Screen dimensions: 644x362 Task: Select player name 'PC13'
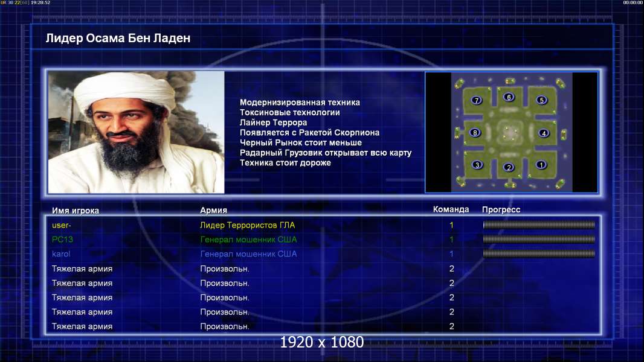tap(62, 240)
